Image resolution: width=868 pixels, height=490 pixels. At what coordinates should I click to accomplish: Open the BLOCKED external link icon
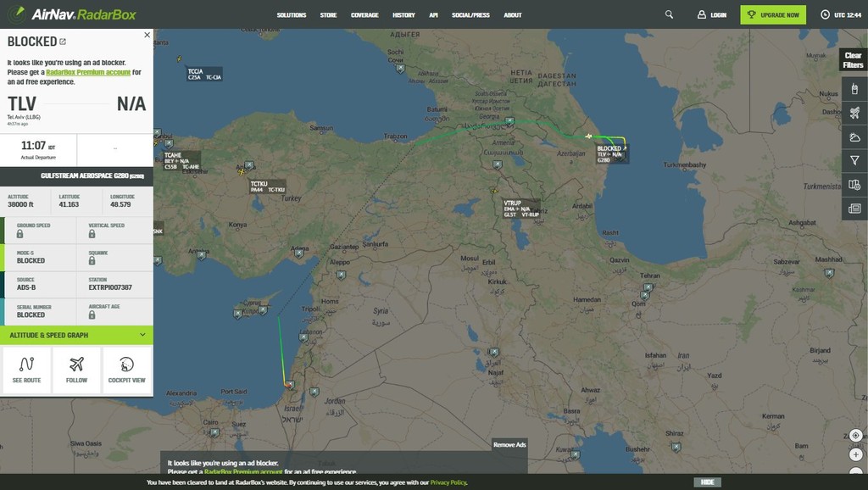coord(63,42)
